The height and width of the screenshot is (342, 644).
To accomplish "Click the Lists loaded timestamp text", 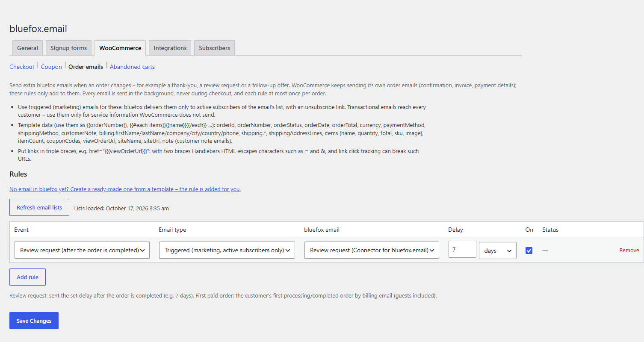I will click(121, 209).
